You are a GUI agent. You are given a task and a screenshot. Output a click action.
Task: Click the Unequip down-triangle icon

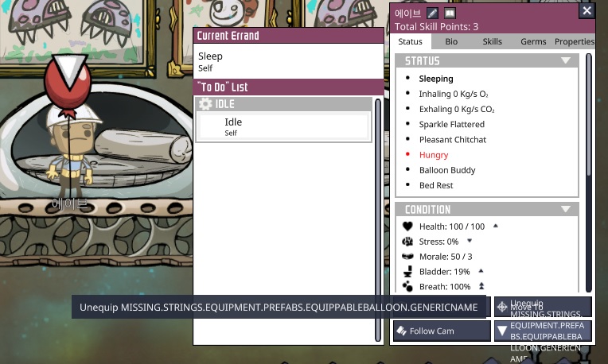pyautogui.click(x=502, y=331)
